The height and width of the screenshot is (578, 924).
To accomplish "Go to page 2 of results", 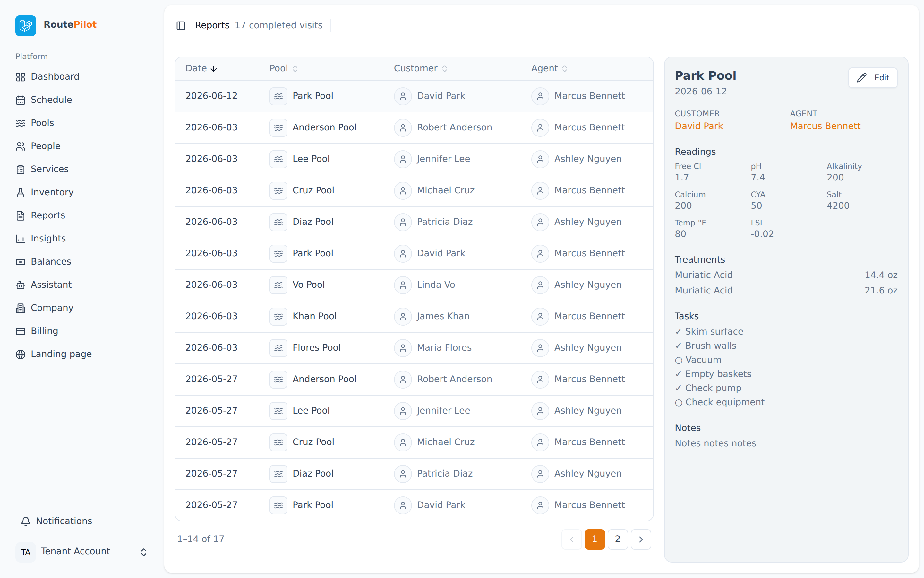I will [x=618, y=539].
